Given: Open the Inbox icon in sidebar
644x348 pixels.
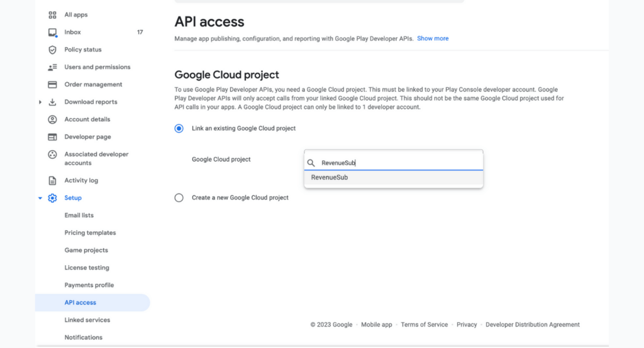Looking at the screenshot, I should 52,33.
